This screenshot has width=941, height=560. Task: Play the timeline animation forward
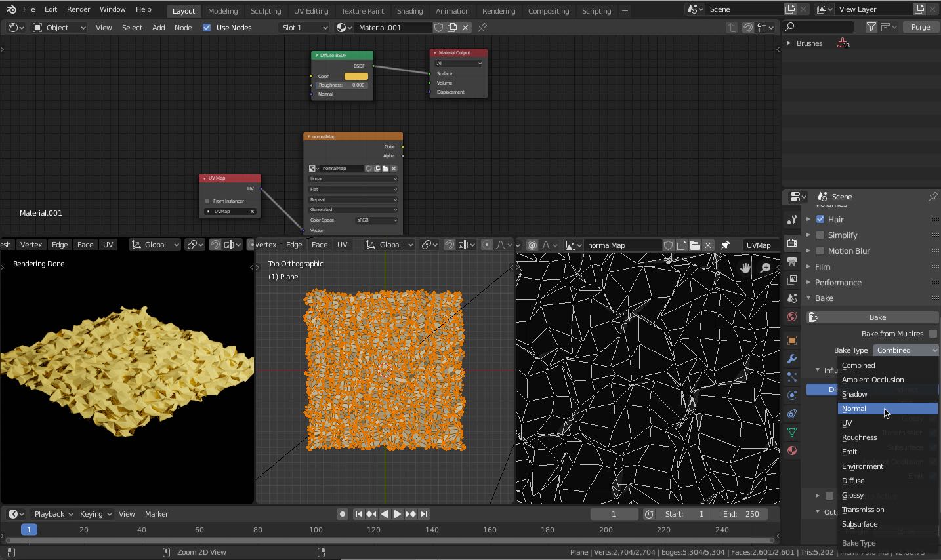pos(398,514)
